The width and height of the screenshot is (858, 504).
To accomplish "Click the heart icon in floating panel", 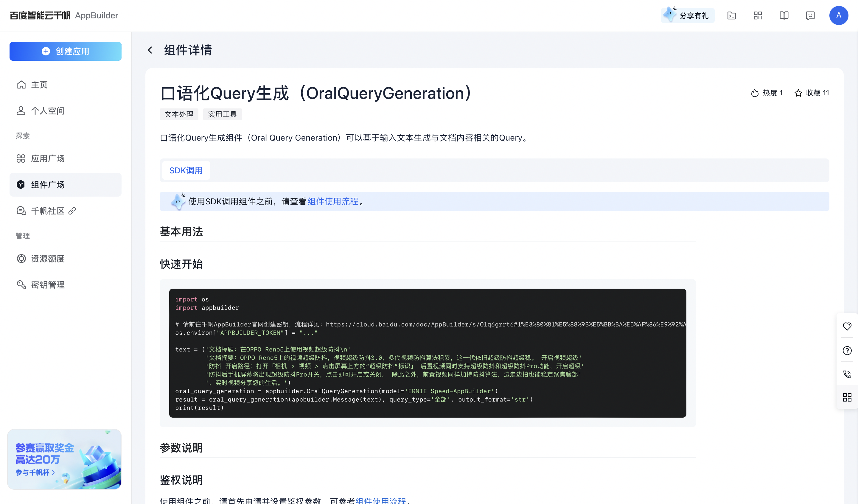I will [847, 326].
